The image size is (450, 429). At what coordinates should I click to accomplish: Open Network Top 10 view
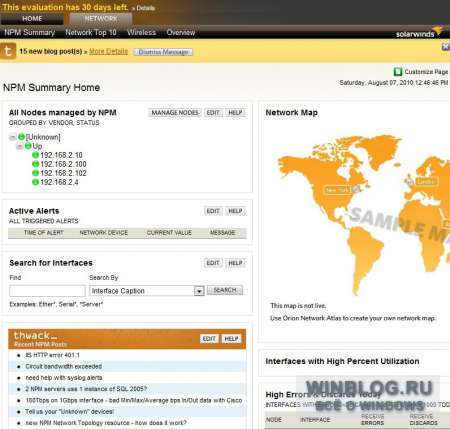point(91,32)
